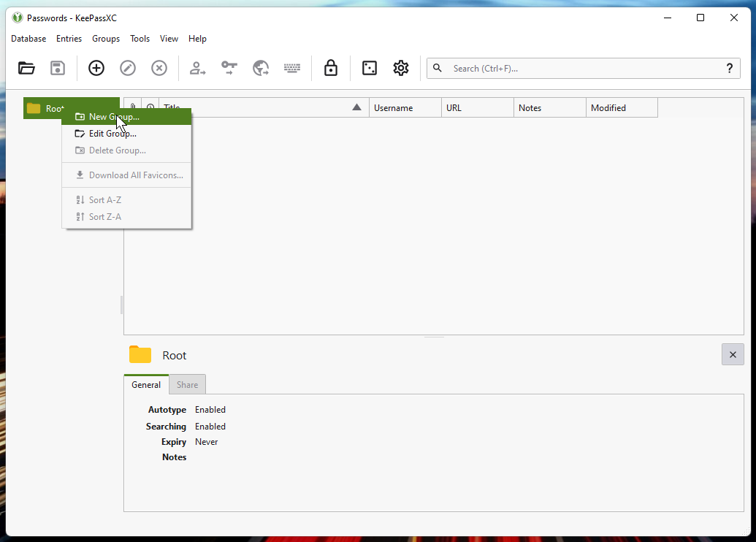This screenshot has width=756, height=542.
Task: Click the KeePassXC app icon in title bar
Action: pyautogui.click(x=18, y=18)
